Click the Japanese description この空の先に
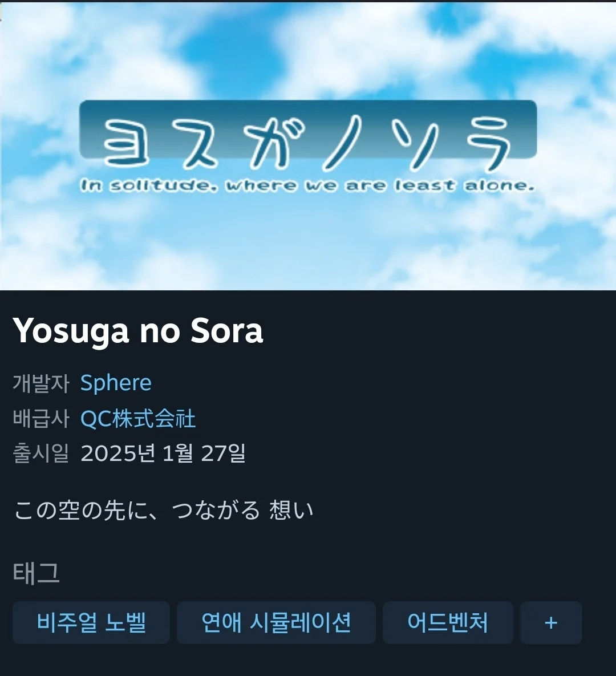 coord(163,510)
